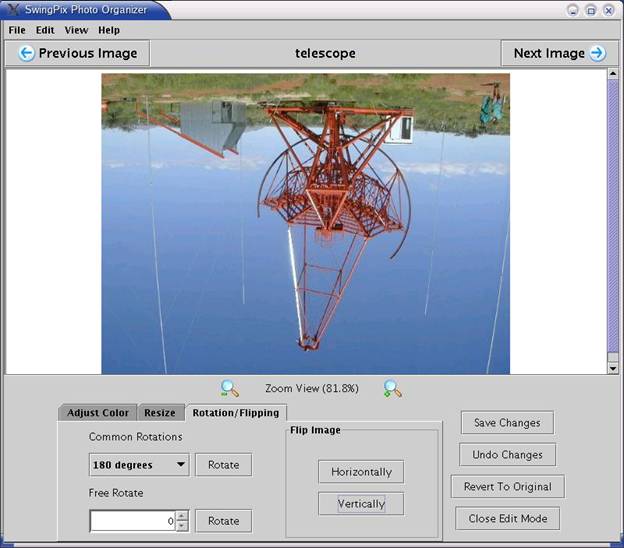Flip the image Horizontally

(361, 471)
